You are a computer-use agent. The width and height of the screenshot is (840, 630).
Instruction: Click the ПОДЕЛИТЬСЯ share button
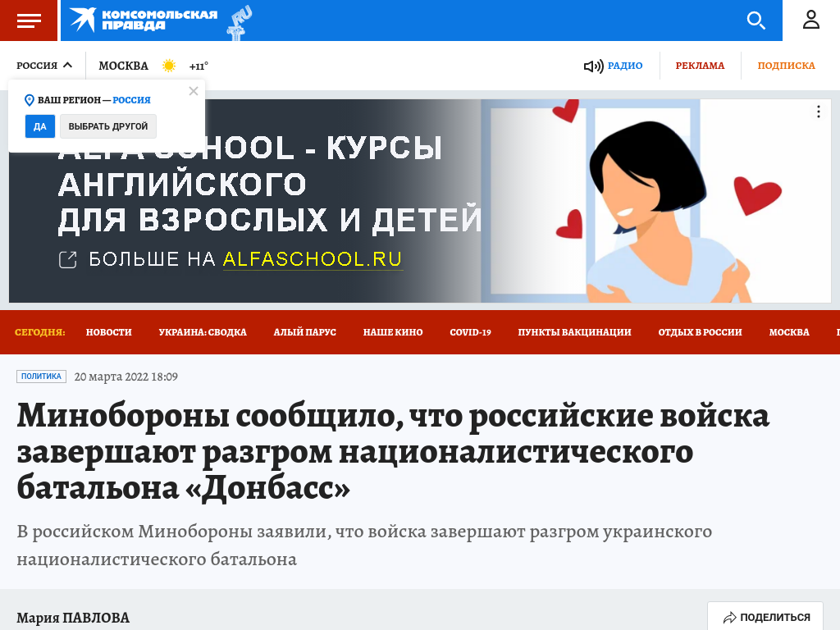pyautogui.click(x=765, y=617)
